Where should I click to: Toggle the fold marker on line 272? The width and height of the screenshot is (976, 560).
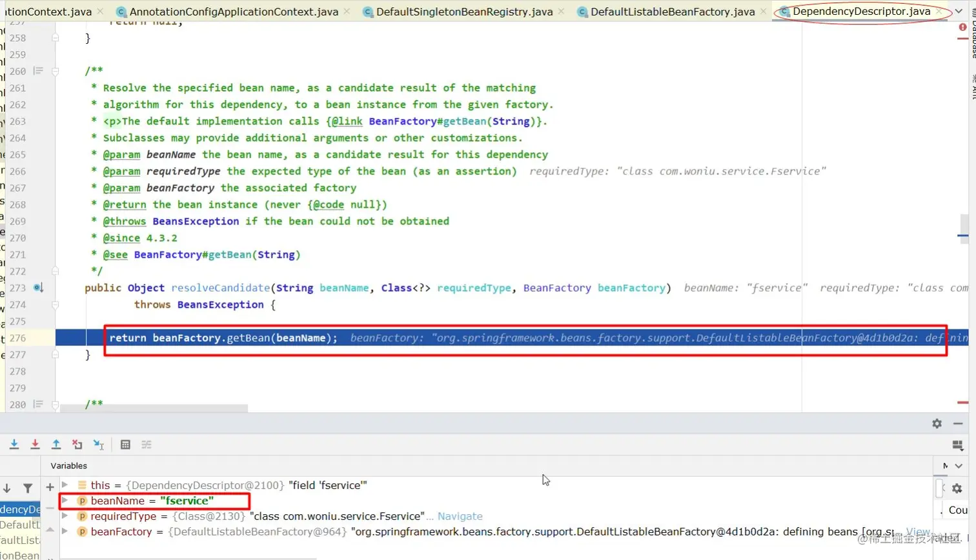point(56,271)
